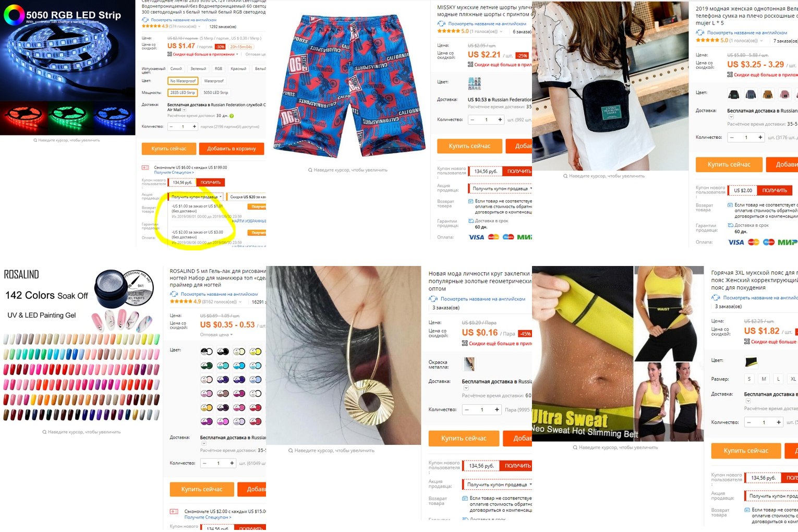Click the VISA payment icon in bag listing
The image size is (798, 532).
tap(735, 242)
